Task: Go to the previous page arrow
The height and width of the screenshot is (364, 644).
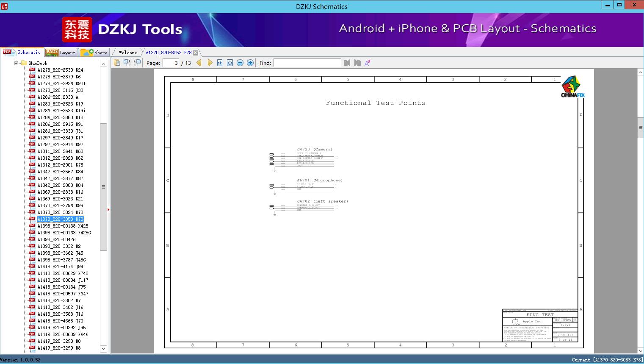Action: click(x=199, y=63)
